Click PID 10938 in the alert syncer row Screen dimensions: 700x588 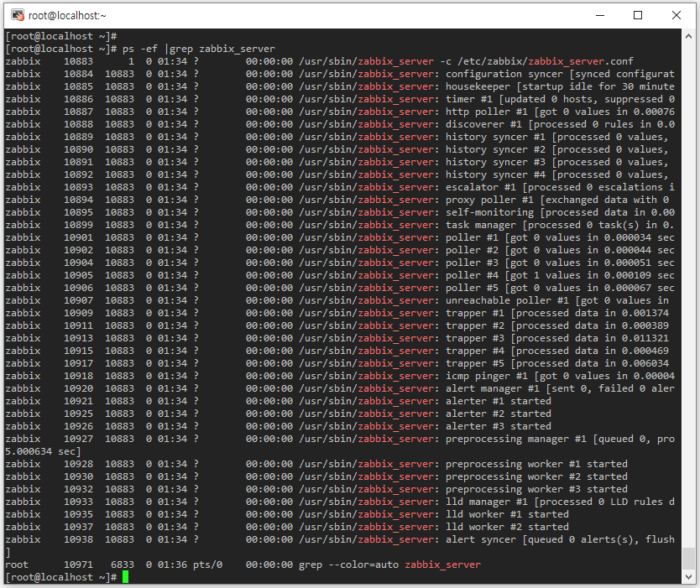(78, 539)
